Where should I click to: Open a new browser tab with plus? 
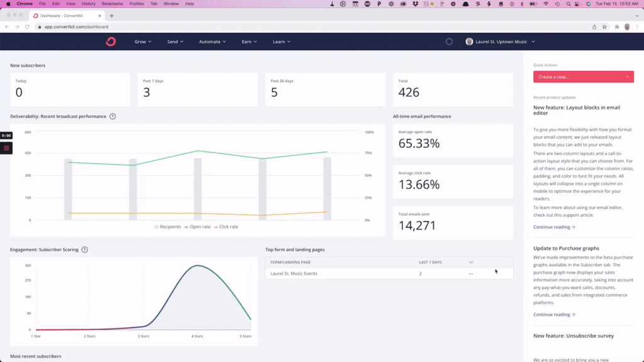(x=112, y=16)
